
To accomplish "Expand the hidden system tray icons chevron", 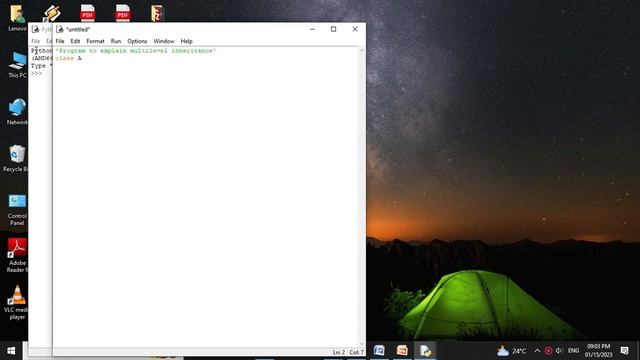I will 537,351.
